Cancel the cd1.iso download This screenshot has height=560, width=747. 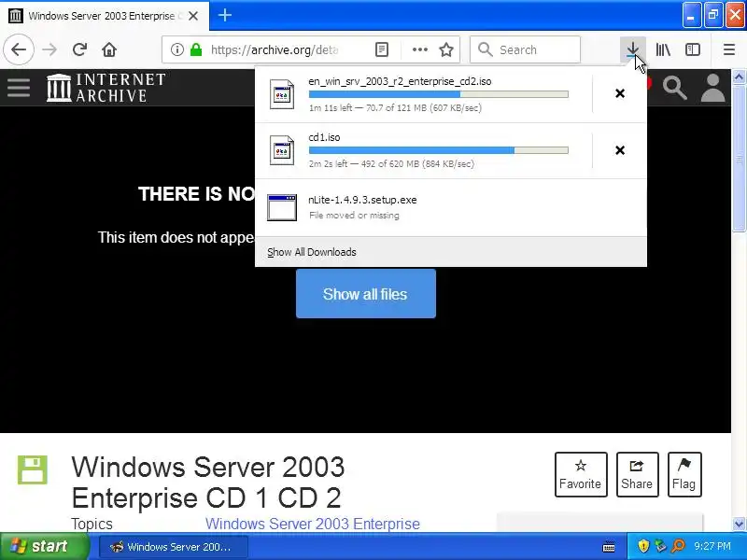[620, 150]
